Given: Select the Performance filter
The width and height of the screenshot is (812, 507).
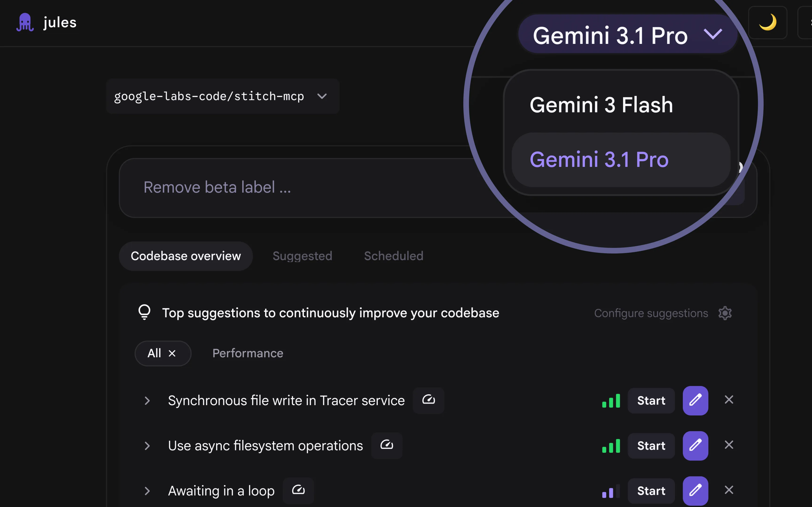Looking at the screenshot, I should tap(247, 353).
